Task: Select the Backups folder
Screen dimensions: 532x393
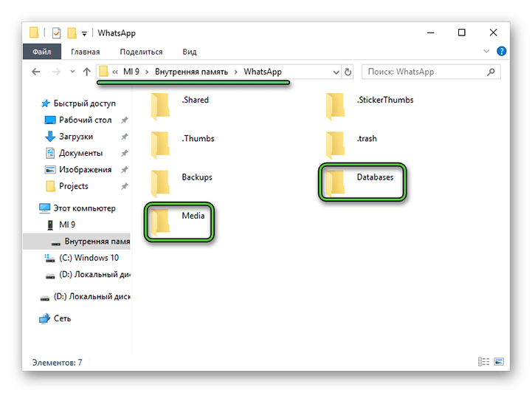Action: click(182, 183)
